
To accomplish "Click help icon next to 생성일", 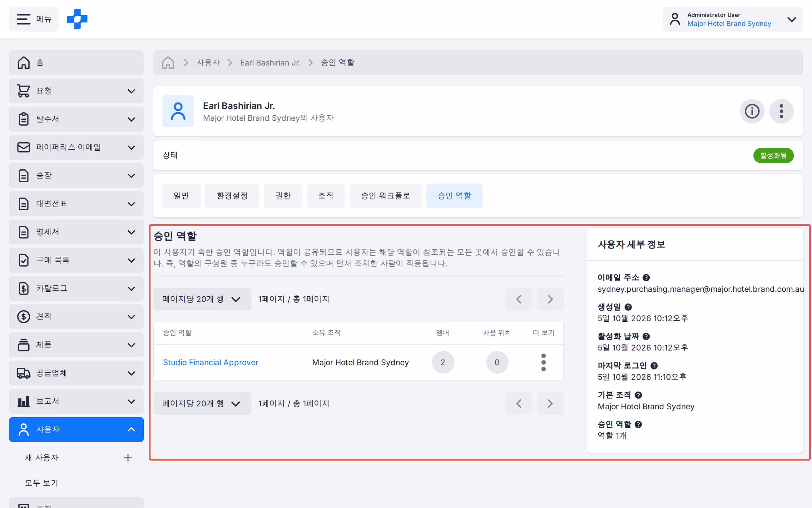I will (628, 307).
